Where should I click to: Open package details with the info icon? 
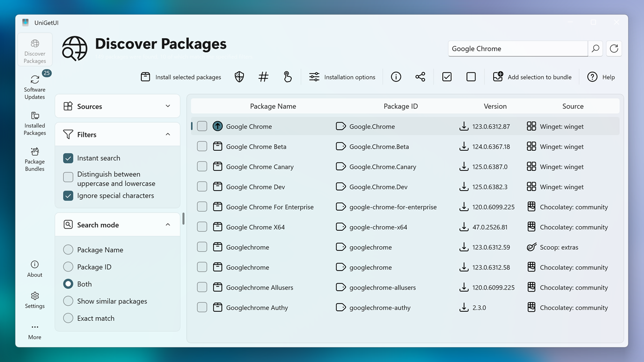(396, 76)
